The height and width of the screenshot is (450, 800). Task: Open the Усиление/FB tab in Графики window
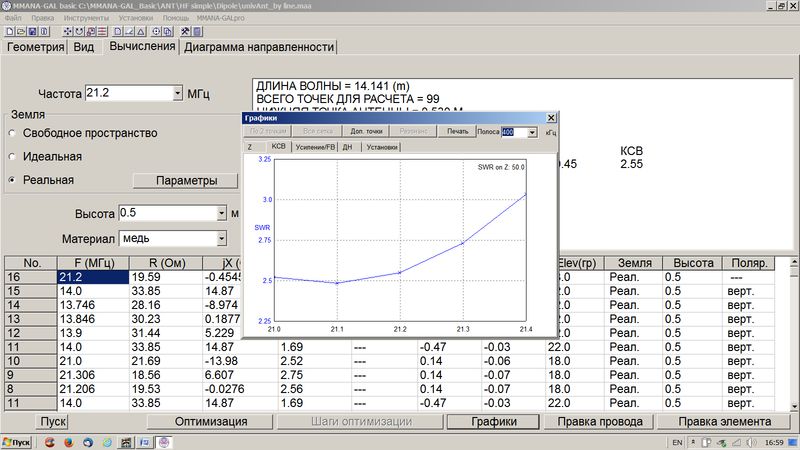(x=314, y=147)
